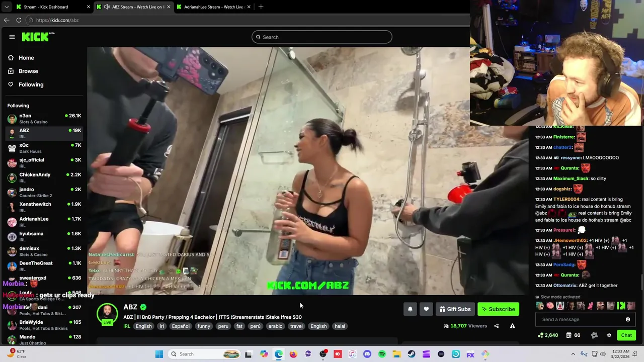
Task: Close the ABZ Stream browser tab
Action: tap(169, 7)
